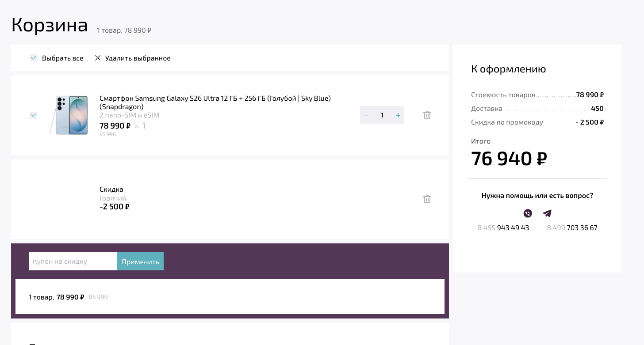Click the delivery cost value '450'

pos(597,109)
